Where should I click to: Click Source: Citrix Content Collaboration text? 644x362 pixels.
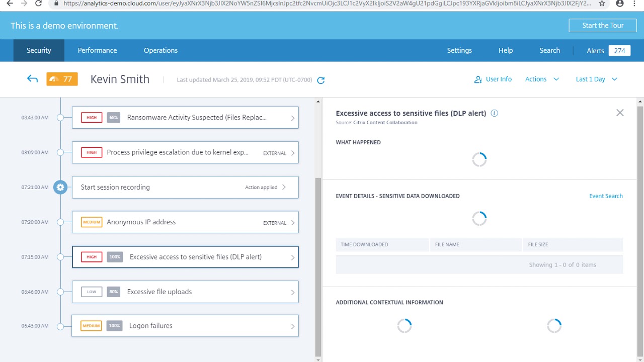pos(376,123)
